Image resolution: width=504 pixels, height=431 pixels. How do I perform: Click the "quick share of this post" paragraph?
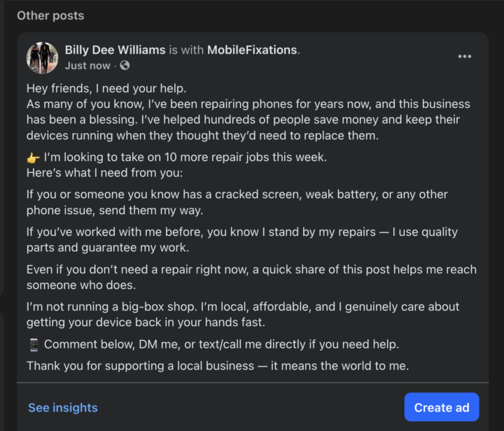point(251,277)
